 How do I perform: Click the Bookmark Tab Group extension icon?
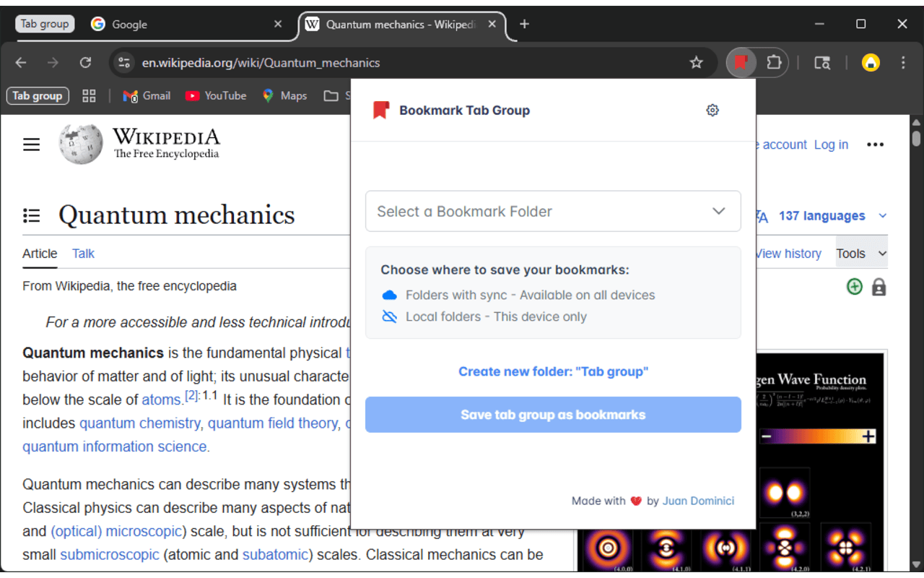pos(741,63)
